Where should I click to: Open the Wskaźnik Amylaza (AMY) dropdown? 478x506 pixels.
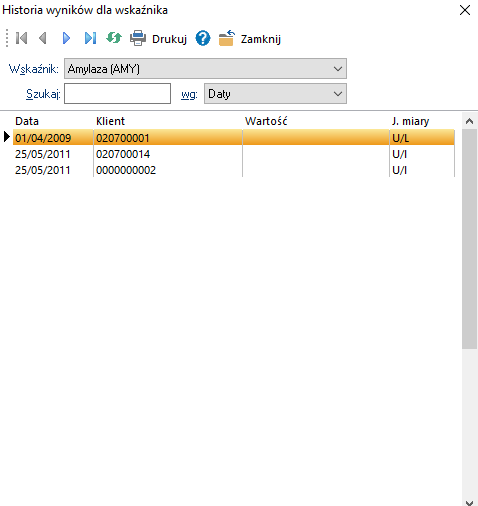click(205, 69)
